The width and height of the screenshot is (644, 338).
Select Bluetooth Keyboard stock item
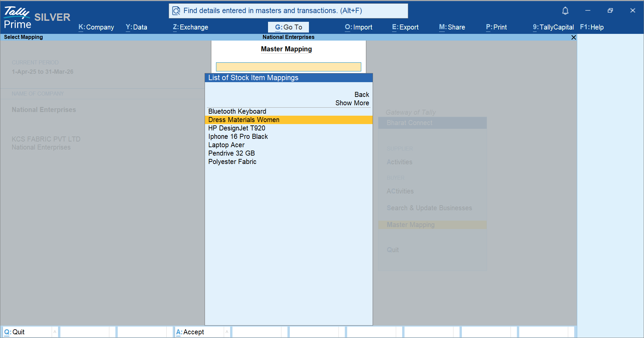click(237, 111)
